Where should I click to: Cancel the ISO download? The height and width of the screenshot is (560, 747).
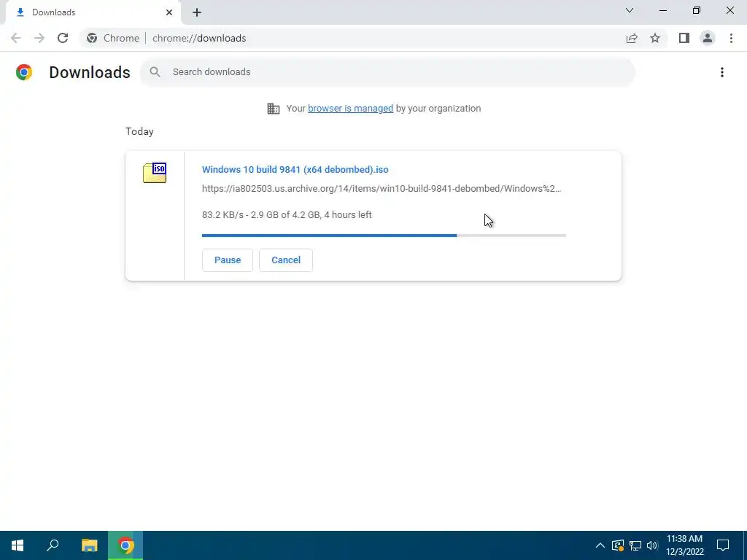(286, 260)
